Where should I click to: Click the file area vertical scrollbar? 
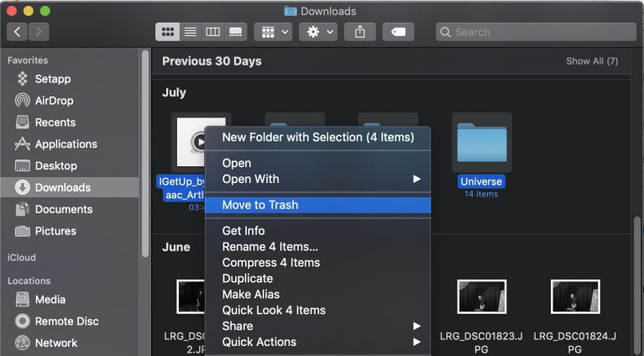tap(637, 286)
